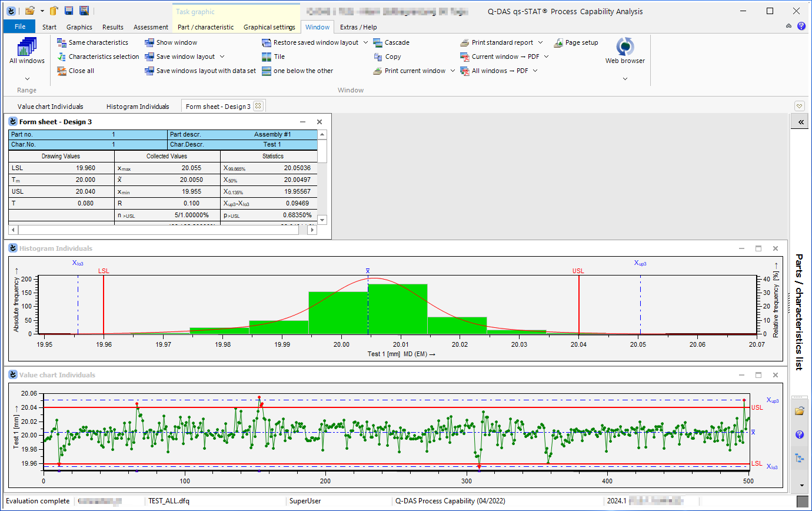The height and width of the screenshot is (511, 812).
Task: Click Print current window
Action: tap(410, 71)
